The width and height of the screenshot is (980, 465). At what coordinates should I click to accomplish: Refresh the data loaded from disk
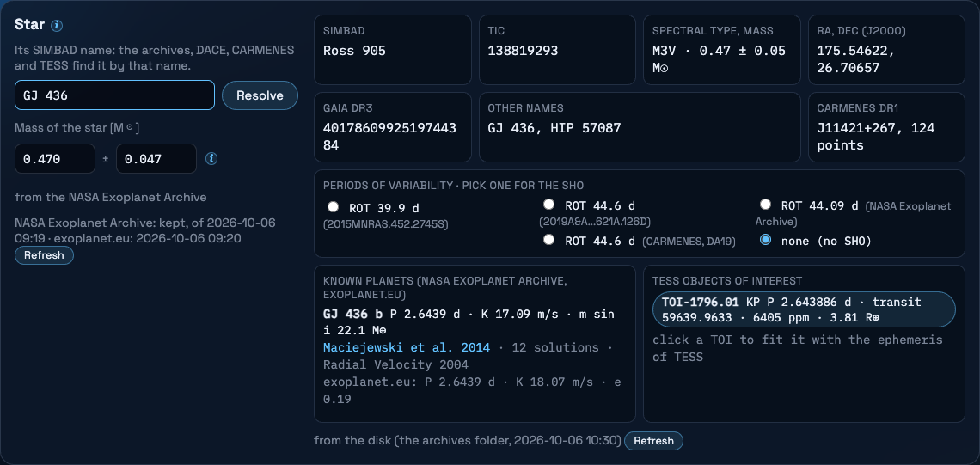pos(653,441)
